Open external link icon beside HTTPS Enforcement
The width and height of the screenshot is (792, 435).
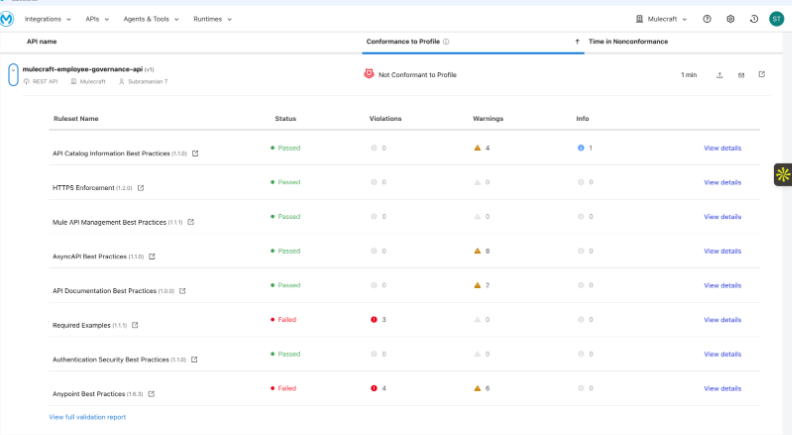click(x=141, y=188)
